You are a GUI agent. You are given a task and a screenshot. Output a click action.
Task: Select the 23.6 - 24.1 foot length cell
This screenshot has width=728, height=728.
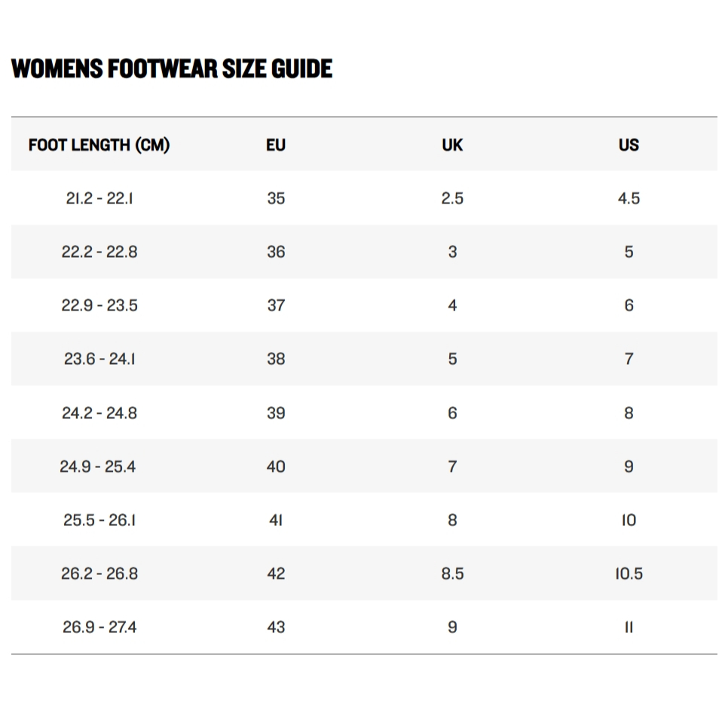point(99,359)
